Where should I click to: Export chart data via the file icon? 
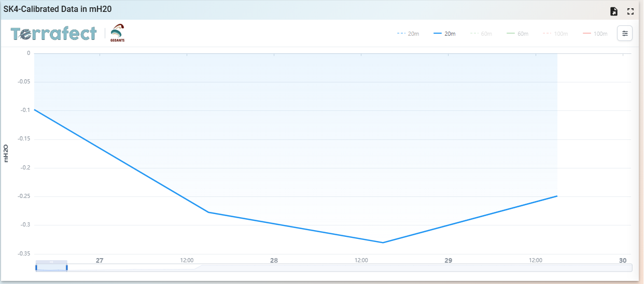(x=614, y=11)
